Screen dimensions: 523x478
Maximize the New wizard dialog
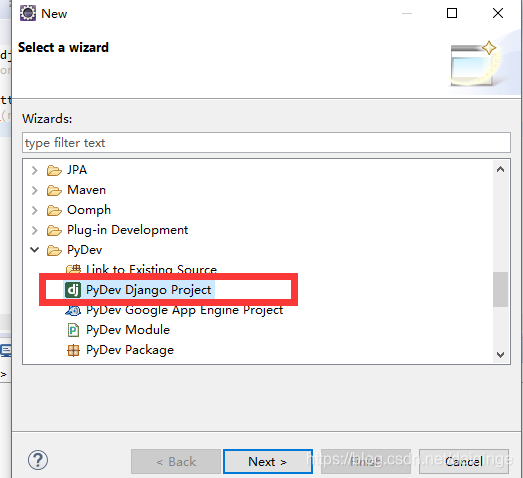pyautogui.click(x=452, y=13)
